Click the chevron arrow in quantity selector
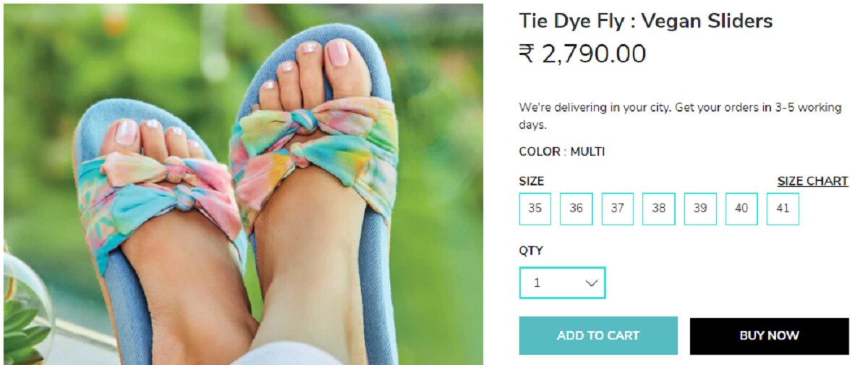 point(592,283)
